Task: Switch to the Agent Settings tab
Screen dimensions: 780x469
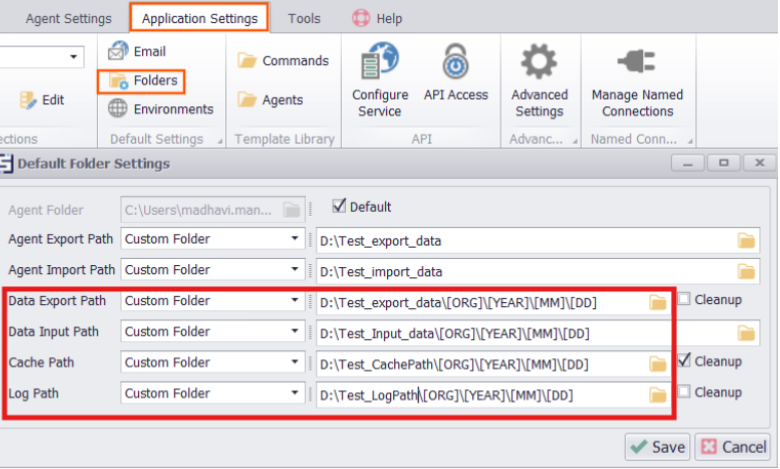Action: (x=69, y=18)
